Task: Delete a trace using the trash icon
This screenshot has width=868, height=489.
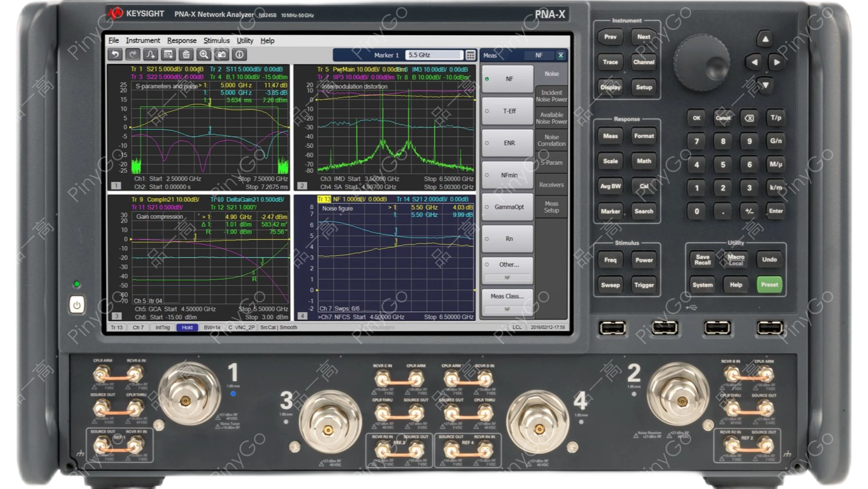Action: (186, 54)
